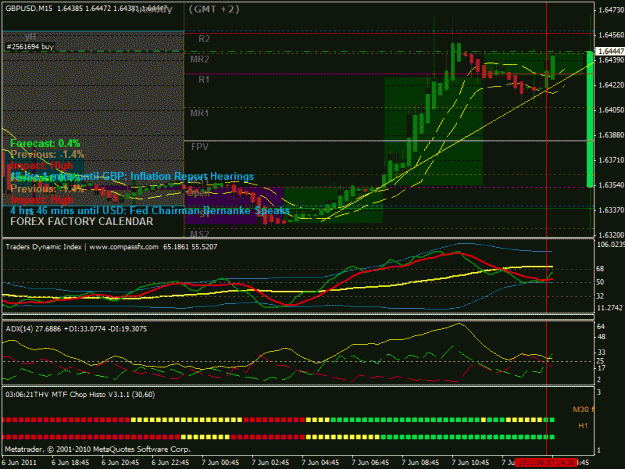This screenshot has width=625, height=469.
Task: Click 1.63540 on the price axis
Action: coord(611,185)
